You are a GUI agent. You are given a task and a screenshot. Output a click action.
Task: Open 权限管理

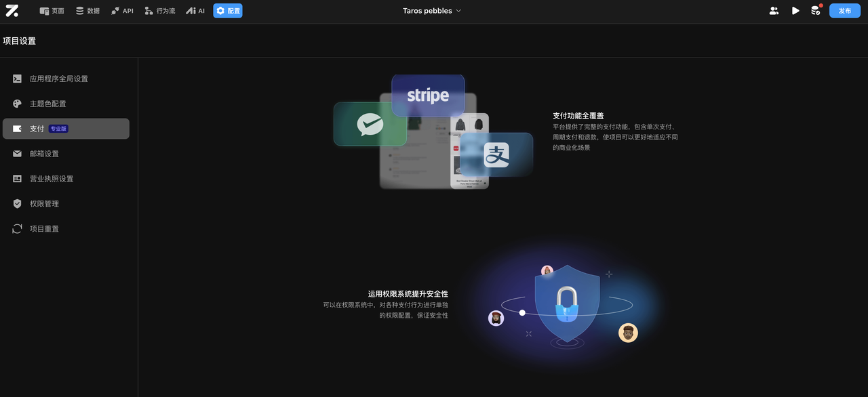pos(66,204)
